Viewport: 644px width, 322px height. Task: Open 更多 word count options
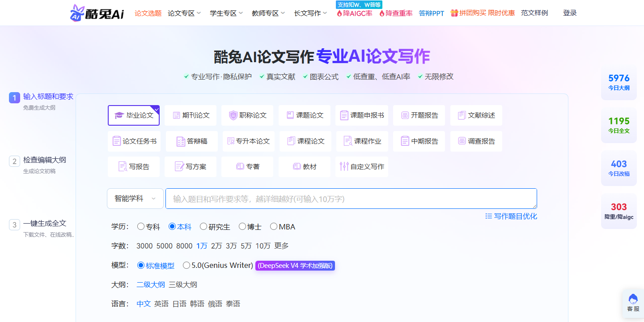point(281,246)
